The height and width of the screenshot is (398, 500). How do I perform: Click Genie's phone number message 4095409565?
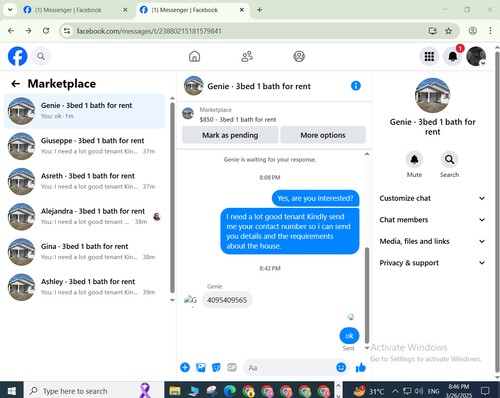pos(227,300)
